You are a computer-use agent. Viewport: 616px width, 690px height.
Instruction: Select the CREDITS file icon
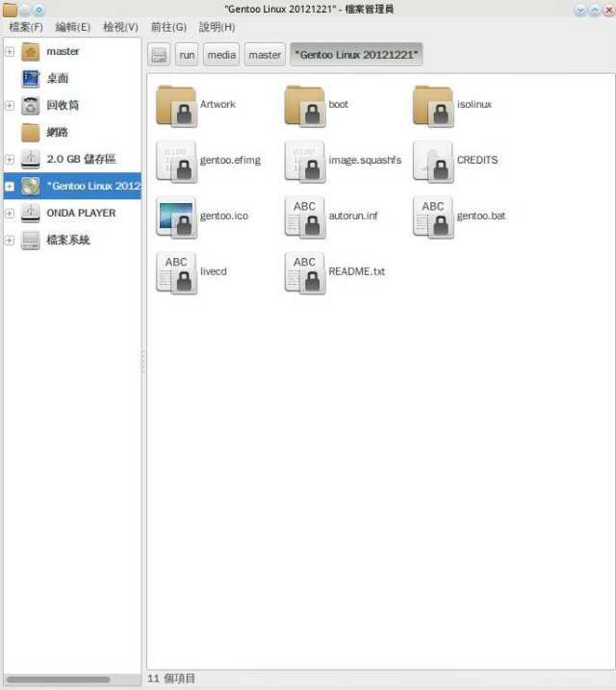(x=433, y=162)
